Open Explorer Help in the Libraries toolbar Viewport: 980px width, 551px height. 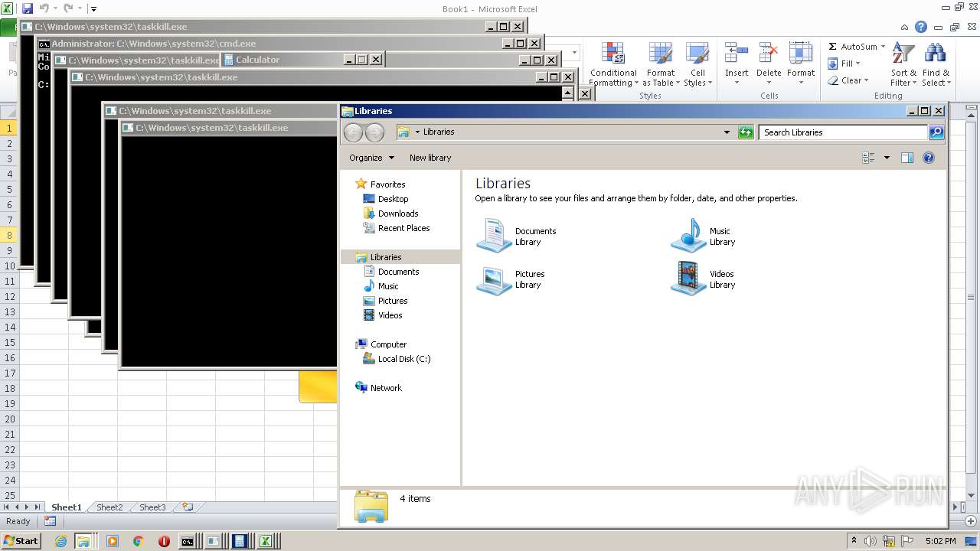tap(929, 158)
